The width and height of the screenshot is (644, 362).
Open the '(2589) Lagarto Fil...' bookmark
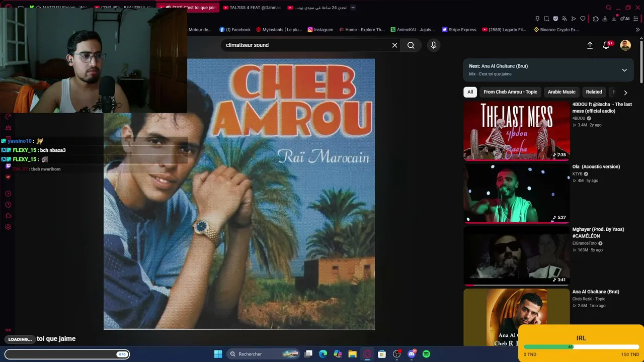[x=504, y=30]
